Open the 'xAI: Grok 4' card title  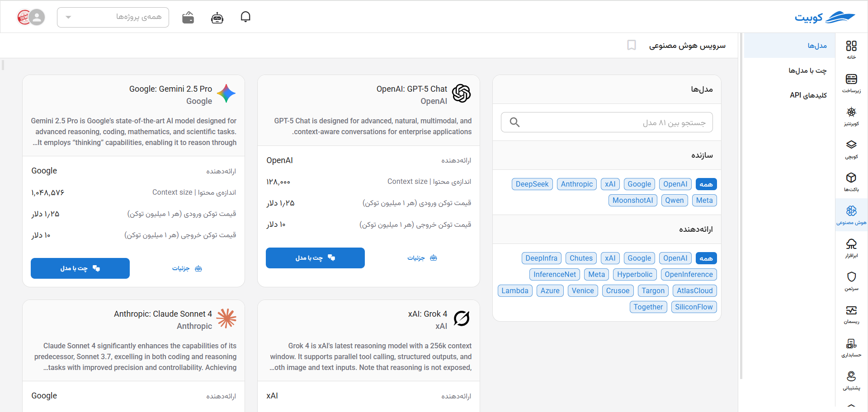coord(428,314)
